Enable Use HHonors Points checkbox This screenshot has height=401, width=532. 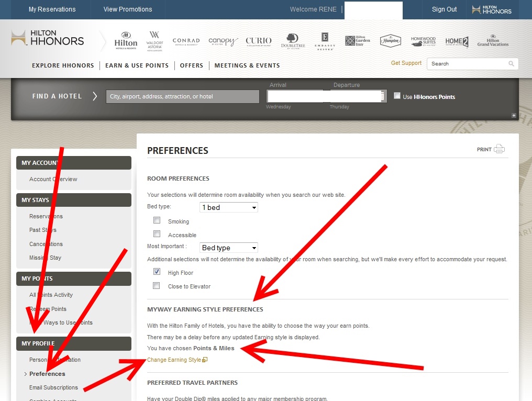pos(397,96)
